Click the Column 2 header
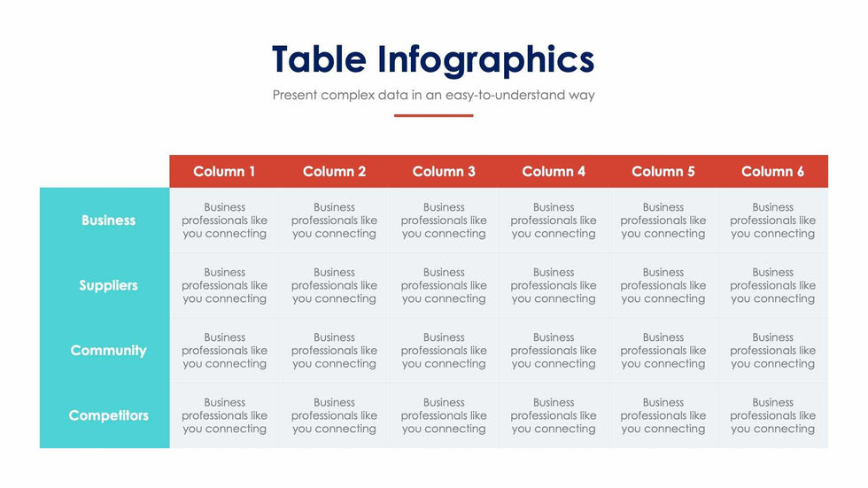This screenshot has height=488, width=868. pos(334,172)
